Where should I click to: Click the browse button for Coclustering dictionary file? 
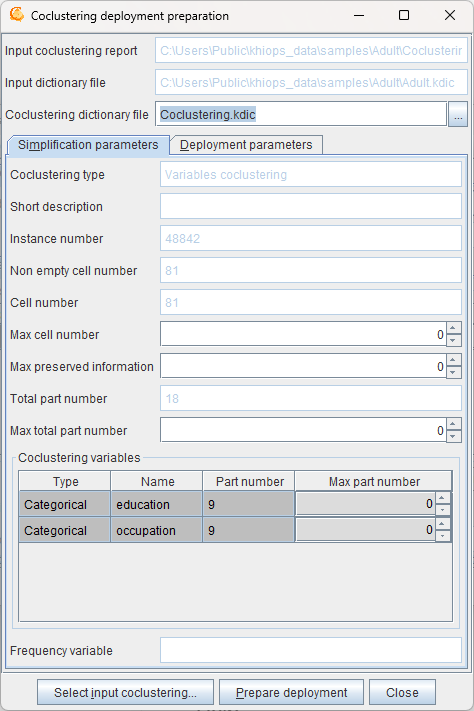pyautogui.click(x=458, y=114)
